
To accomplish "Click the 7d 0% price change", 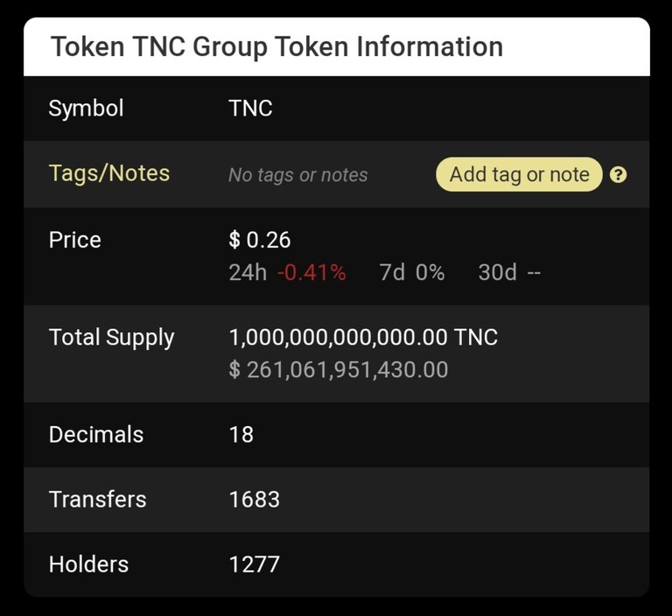I will [411, 273].
